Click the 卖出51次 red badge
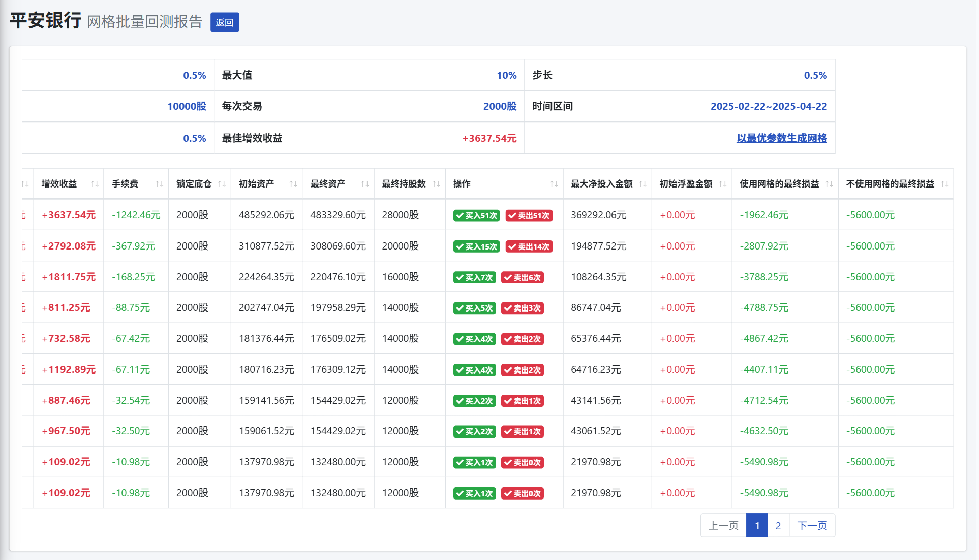The height and width of the screenshot is (560, 979). click(529, 216)
